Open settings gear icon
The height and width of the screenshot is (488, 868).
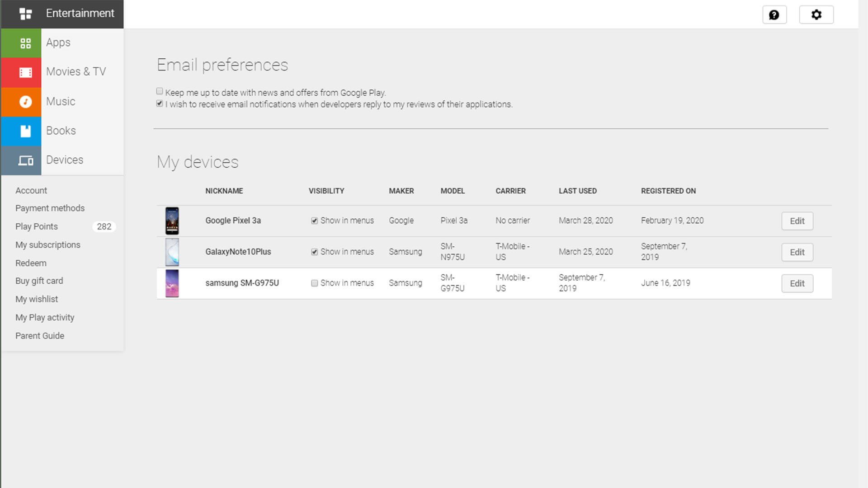click(x=816, y=15)
